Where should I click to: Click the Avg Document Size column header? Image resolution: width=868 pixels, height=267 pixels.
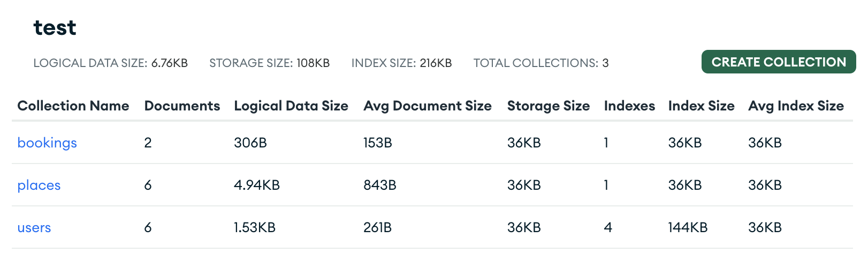(x=428, y=106)
